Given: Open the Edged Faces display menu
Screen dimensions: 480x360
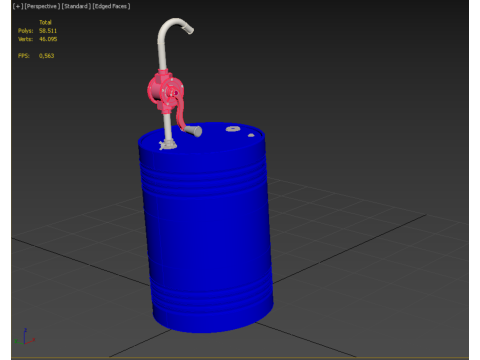Looking at the screenshot, I should 111,6.
